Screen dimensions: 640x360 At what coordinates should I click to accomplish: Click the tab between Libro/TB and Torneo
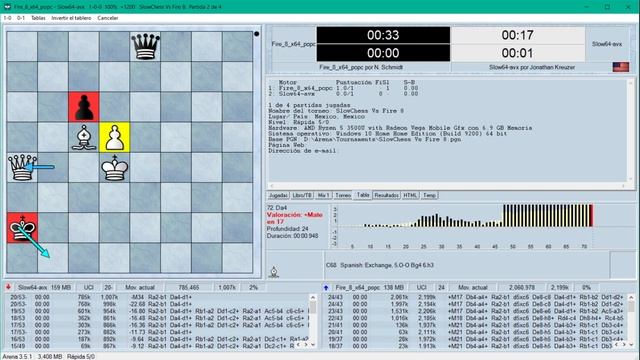pos(323,196)
